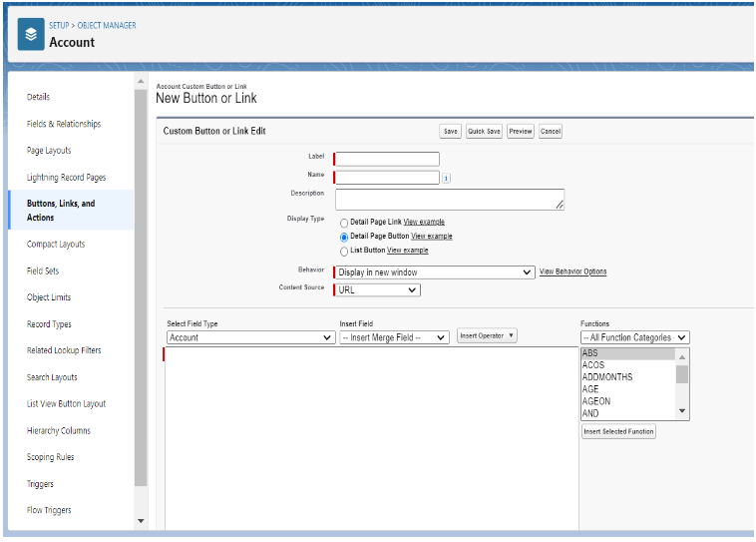This screenshot has width=756, height=542.
Task: Open Compact Layouts
Action: pyautogui.click(x=56, y=245)
